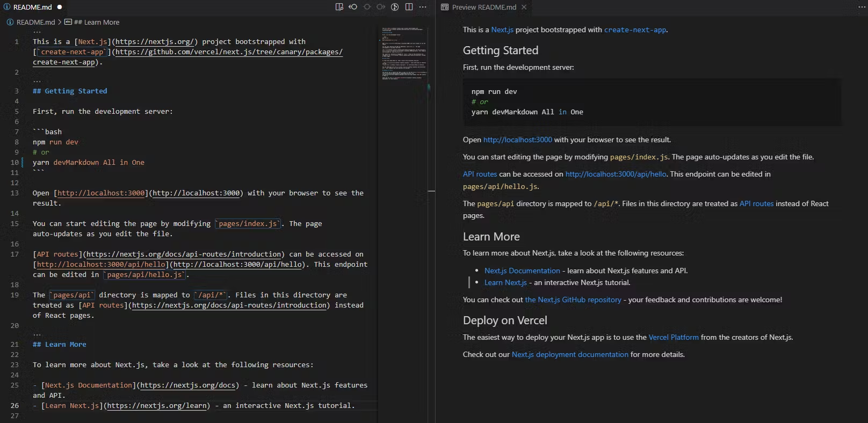868x423 pixels.
Task: Open Next.js Documentation link in preview
Action: (522, 271)
